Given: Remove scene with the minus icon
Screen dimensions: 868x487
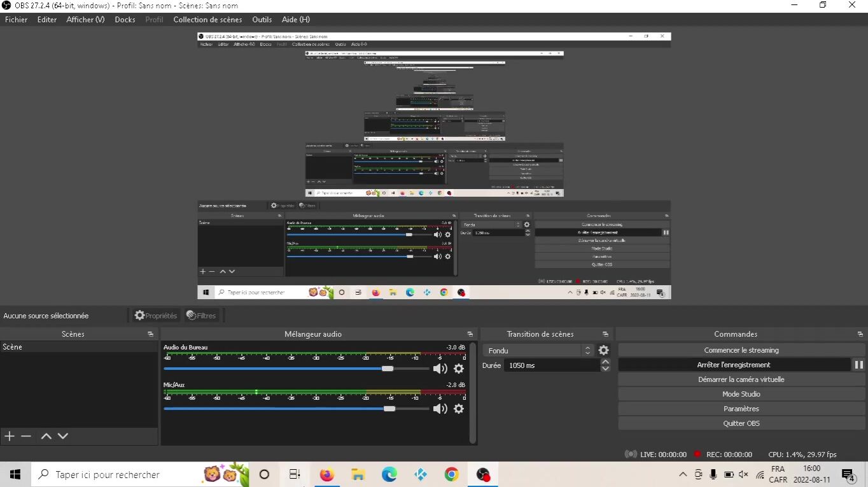Looking at the screenshot, I should pyautogui.click(x=26, y=436).
